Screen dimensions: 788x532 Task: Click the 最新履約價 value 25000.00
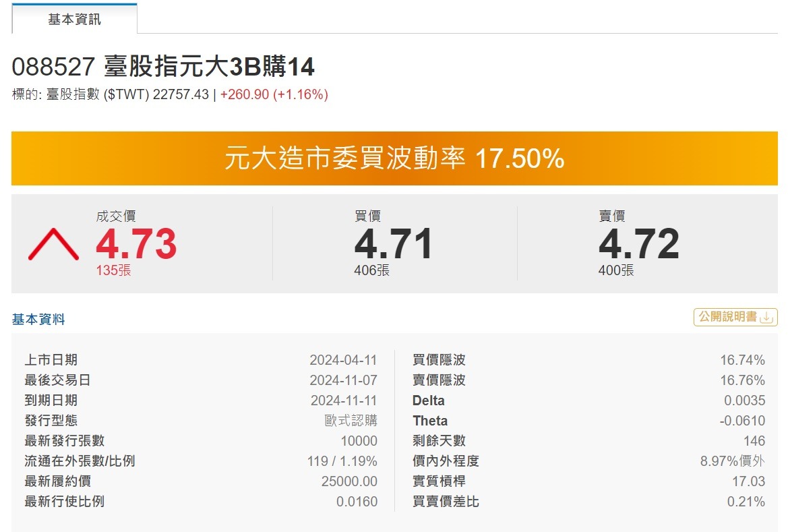click(349, 481)
